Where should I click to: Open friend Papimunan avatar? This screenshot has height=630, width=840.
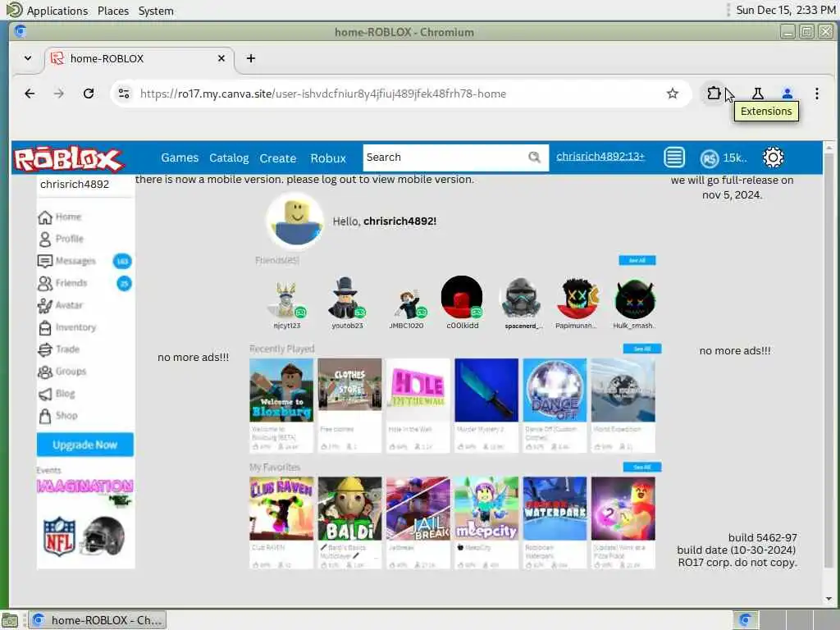point(577,299)
